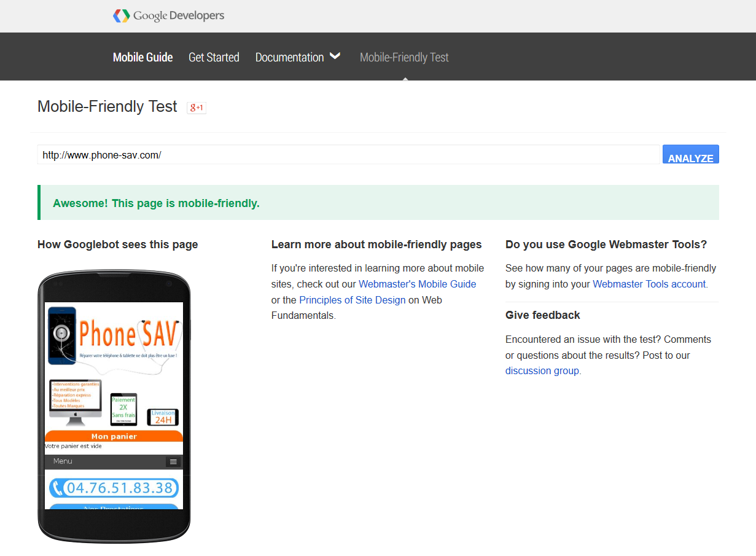The width and height of the screenshot is (756, 556).
Task: Expand the Documentation dropdown chevron
Action: pyautogui.click(x=335, y=56)
